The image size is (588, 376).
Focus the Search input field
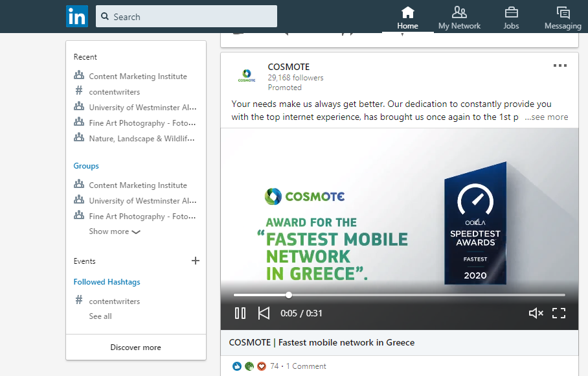tap(187, 16)
